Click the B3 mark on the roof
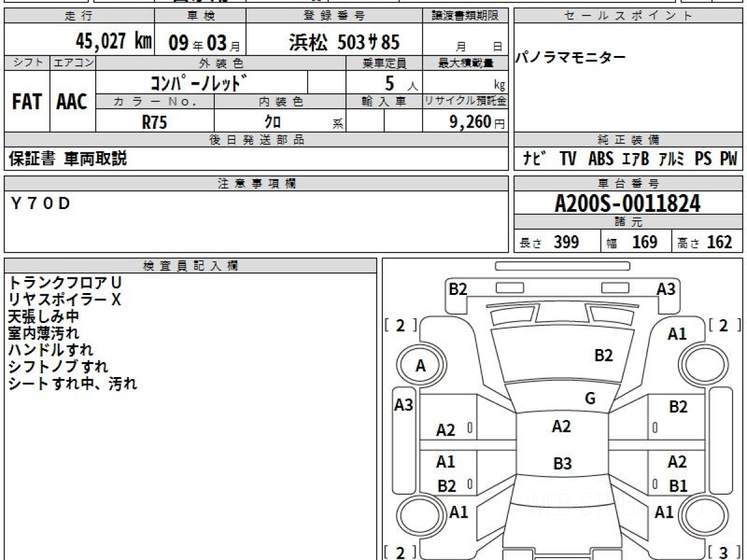This screenshot has height=560, width=747. [x=562, y=464]
